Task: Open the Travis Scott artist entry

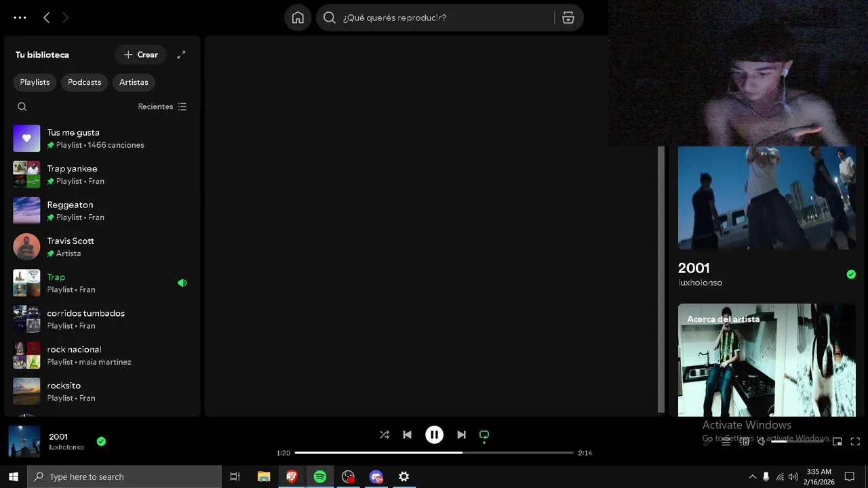Action: (102, 247)
